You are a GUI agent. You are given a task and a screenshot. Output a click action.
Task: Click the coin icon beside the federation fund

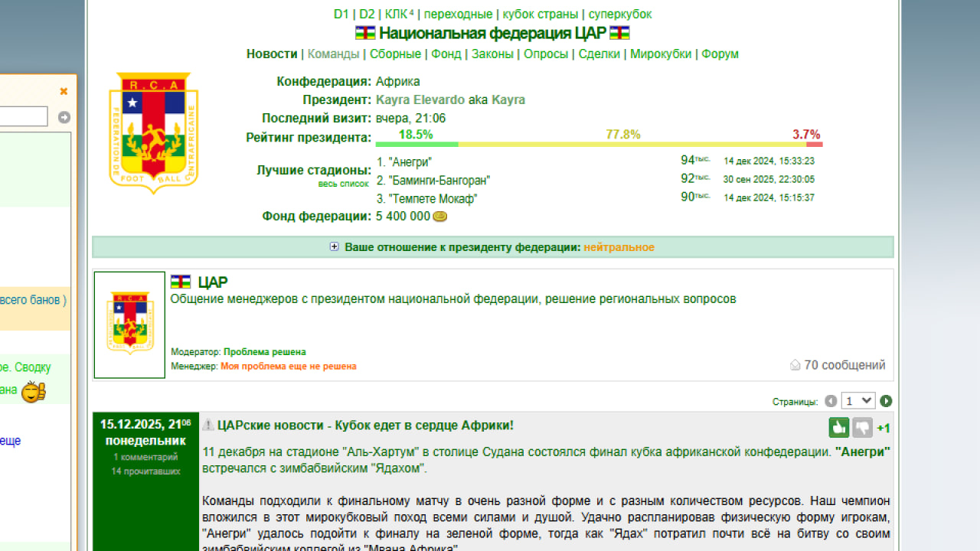coord(439,216)
